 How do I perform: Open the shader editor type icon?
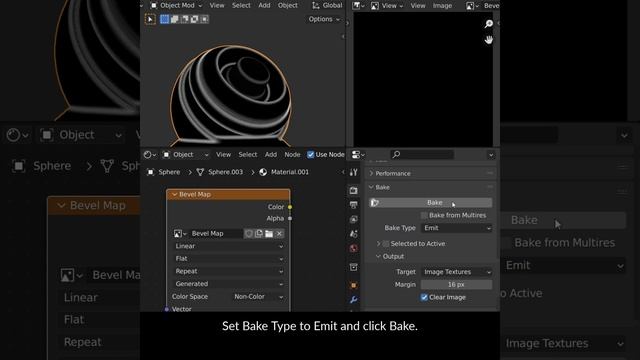(150, 155)
